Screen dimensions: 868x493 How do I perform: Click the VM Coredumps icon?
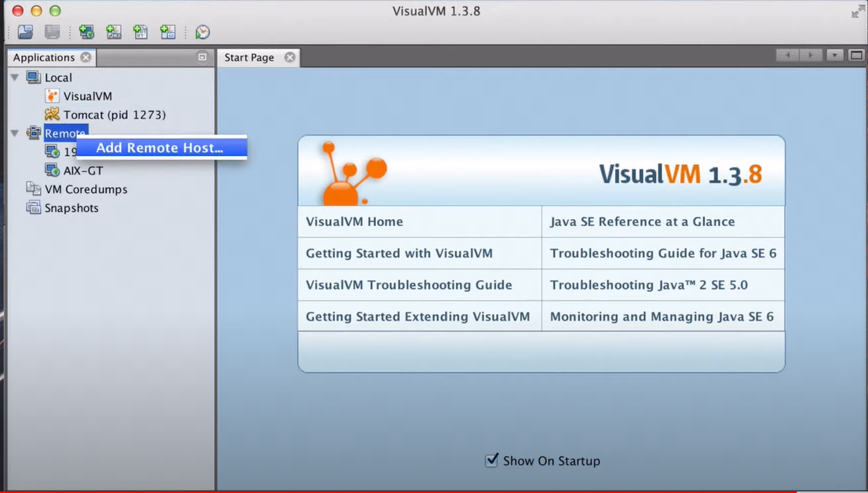pos(34,189)
